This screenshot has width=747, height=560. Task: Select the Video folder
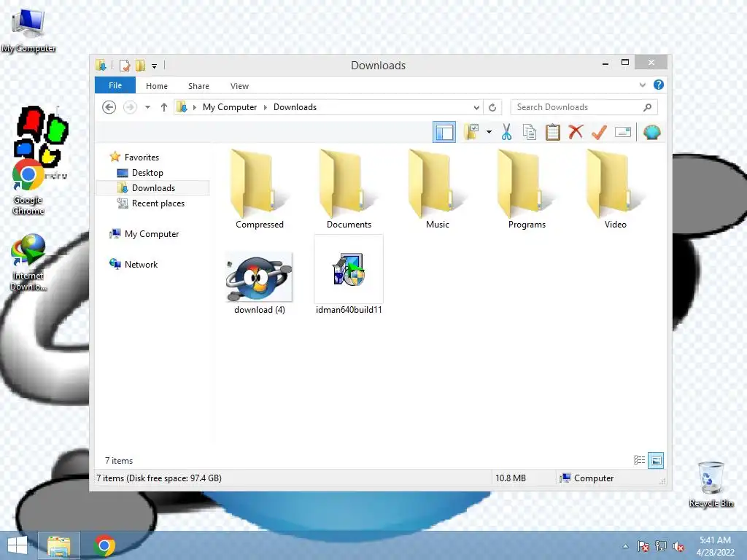click(x=616, y=189)
